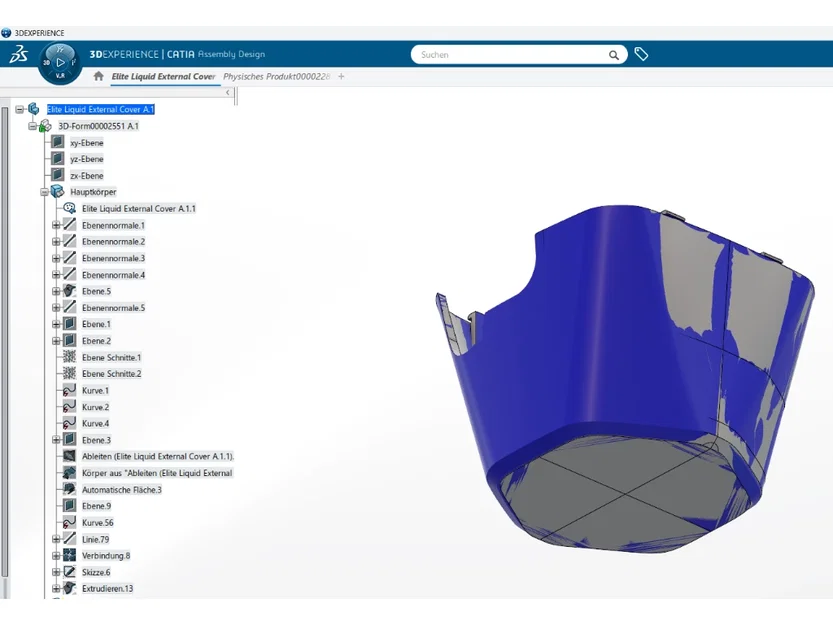
Task: Switch to Elite Liquid External Cover tab
Action: pyautogui.click(x=163, y=77)
